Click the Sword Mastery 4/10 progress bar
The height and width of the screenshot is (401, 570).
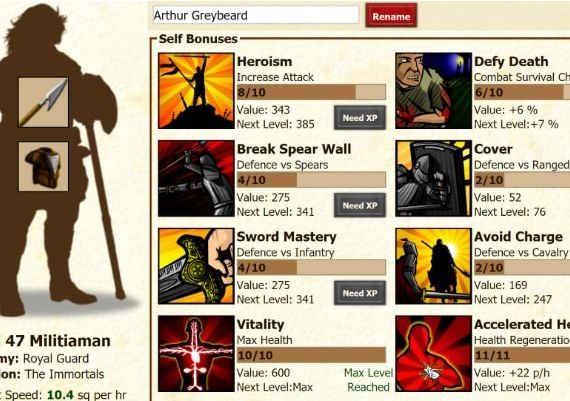pos(311,268)
